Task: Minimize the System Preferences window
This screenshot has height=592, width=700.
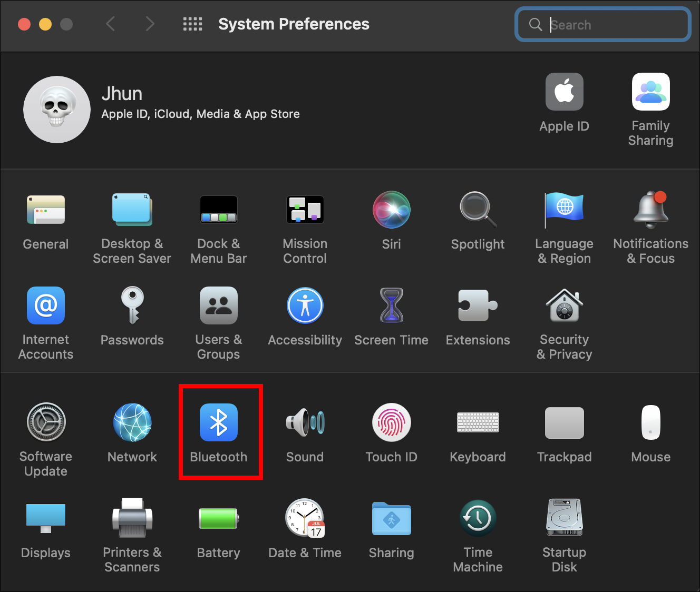Action: click(45, 24)
